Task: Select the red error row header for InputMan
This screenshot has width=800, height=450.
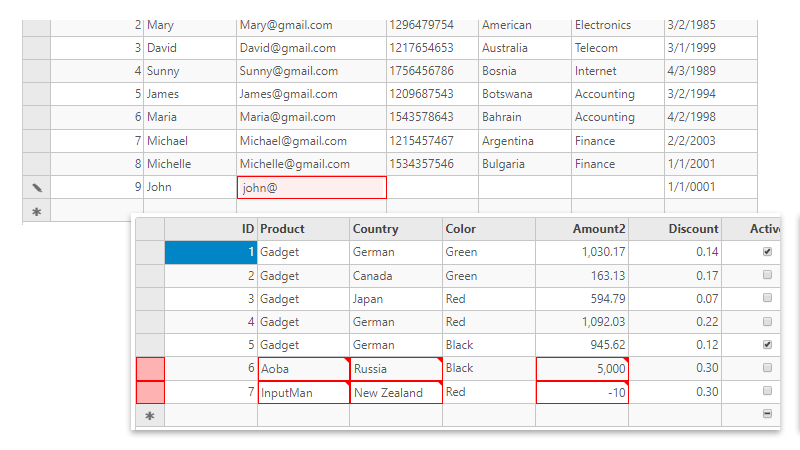Action: coord(150,392)
